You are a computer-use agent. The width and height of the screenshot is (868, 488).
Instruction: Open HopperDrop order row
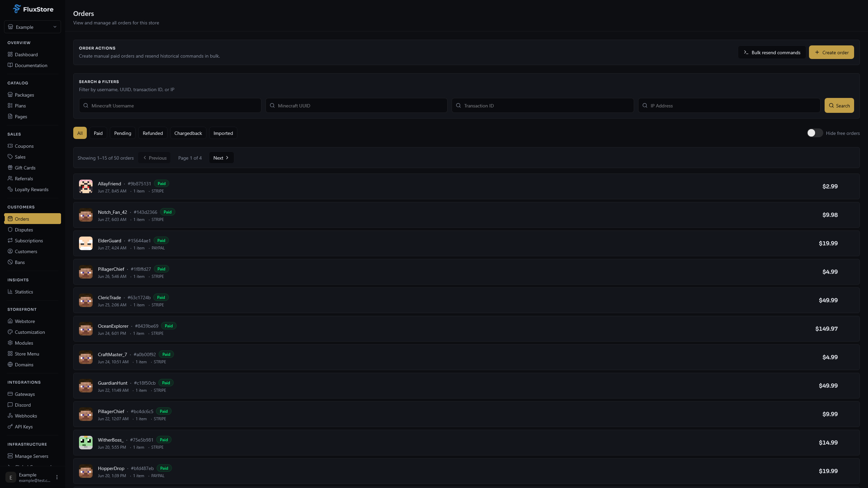[466, 471]
